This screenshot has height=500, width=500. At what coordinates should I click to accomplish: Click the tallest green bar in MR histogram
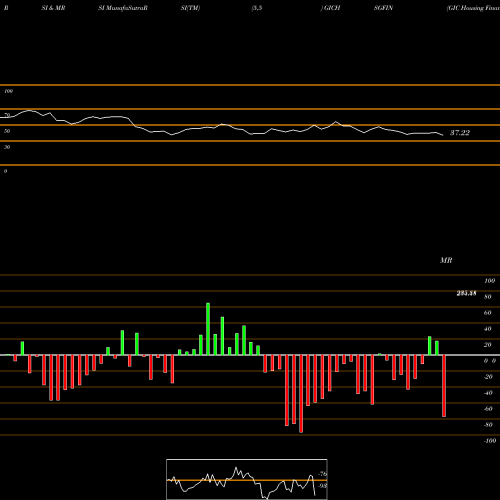coord(208,329)
